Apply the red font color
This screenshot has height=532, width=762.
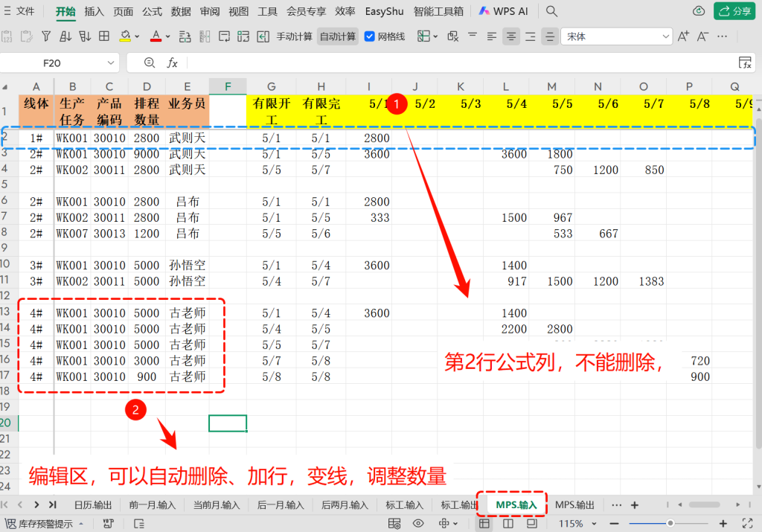pos(156,36)
